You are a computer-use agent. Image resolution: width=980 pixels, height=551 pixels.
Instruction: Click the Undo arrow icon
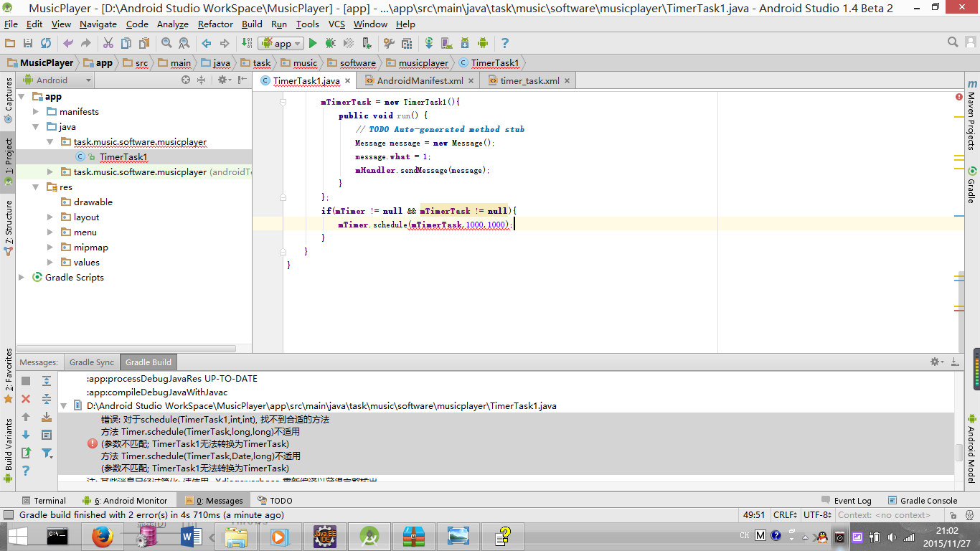[68, 43]
